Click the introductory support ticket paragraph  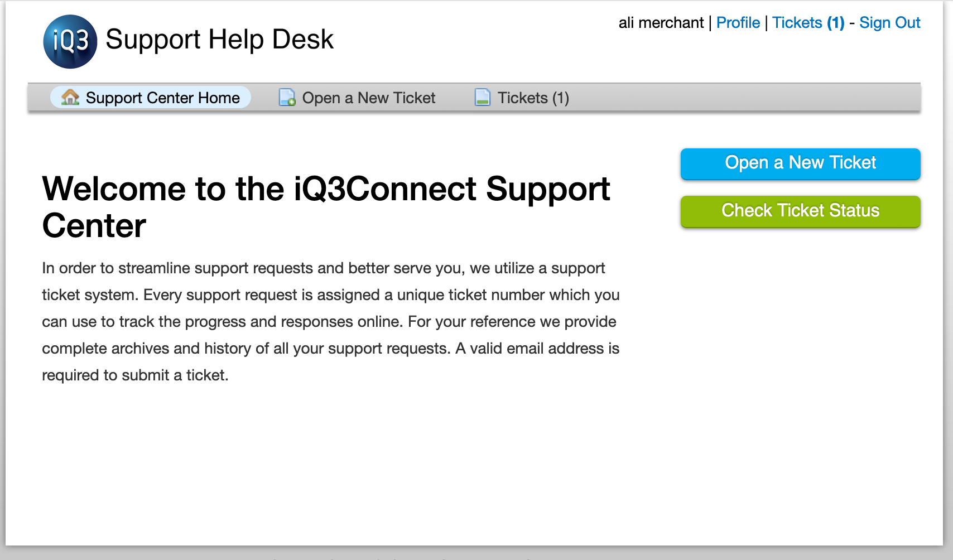(x=330, y=308)
